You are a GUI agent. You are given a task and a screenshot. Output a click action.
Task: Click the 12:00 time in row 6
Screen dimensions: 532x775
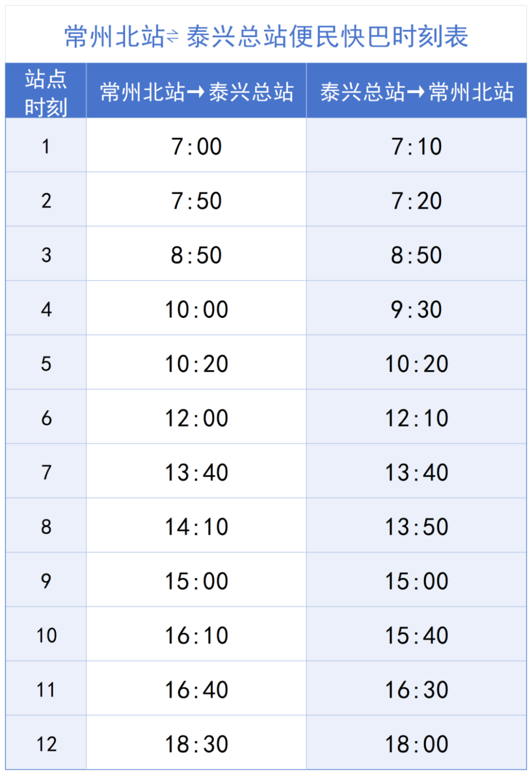pos(197,417)
